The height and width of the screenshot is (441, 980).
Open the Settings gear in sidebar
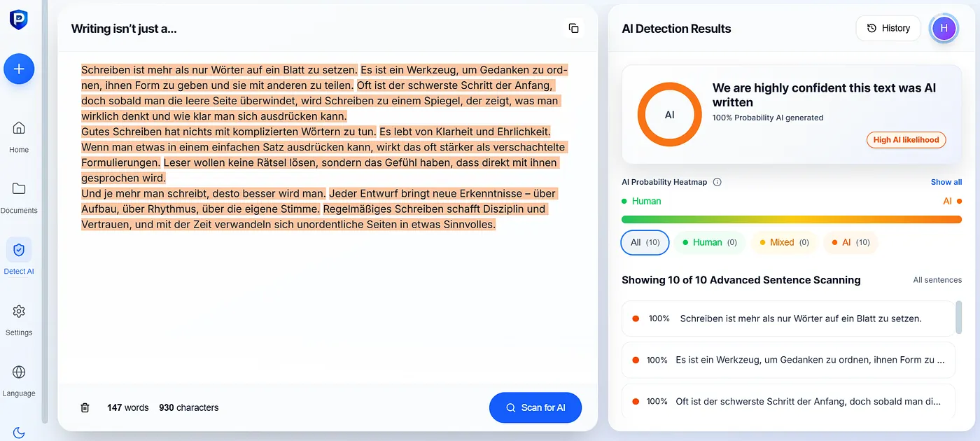coord(19,311)
